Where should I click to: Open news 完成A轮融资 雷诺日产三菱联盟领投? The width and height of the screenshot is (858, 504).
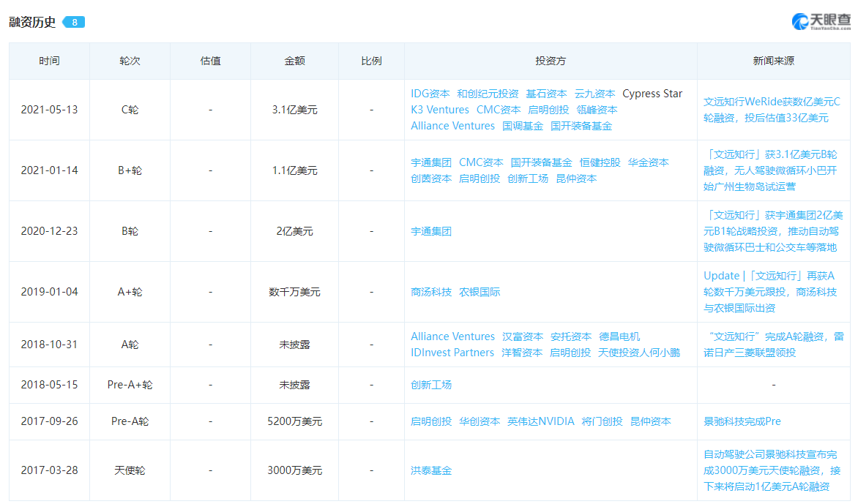773,345
